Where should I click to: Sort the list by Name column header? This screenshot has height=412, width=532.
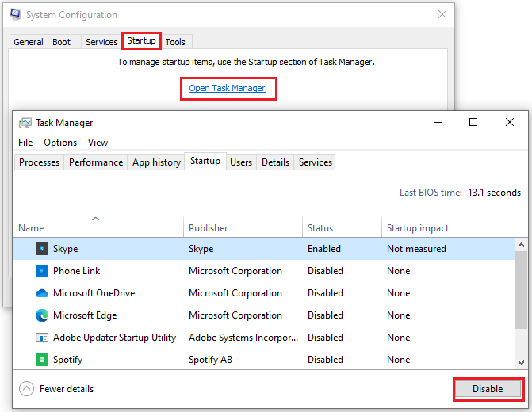[32, 228]
